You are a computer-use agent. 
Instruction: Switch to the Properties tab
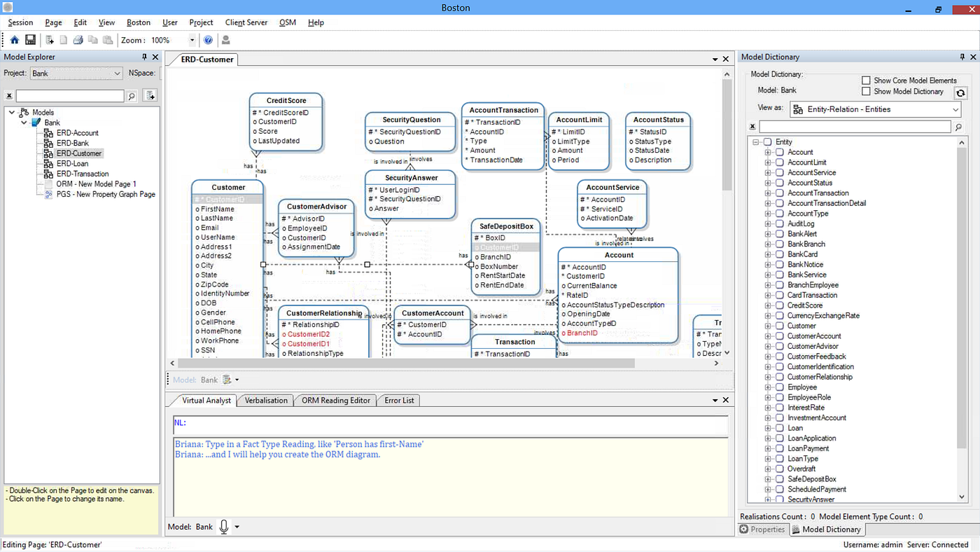763,530
